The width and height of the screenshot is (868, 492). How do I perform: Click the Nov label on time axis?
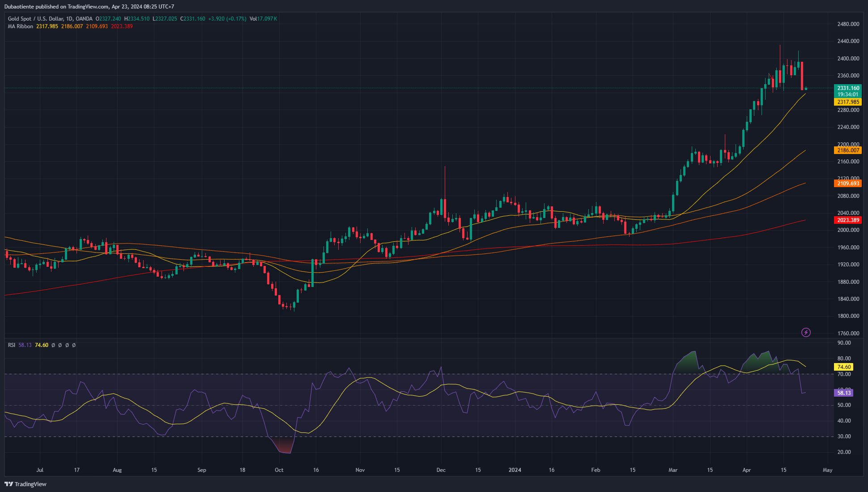tap(360, 470)
